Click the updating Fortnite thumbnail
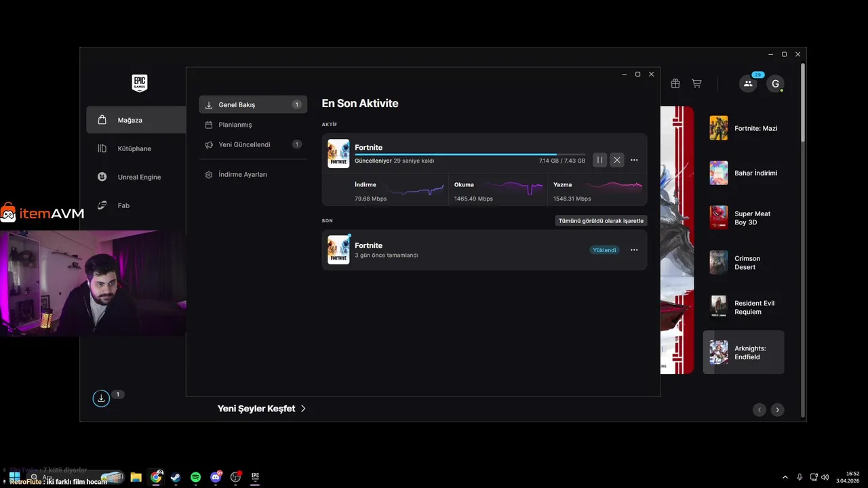Screen dimensions: 868x488 point(338,154)
